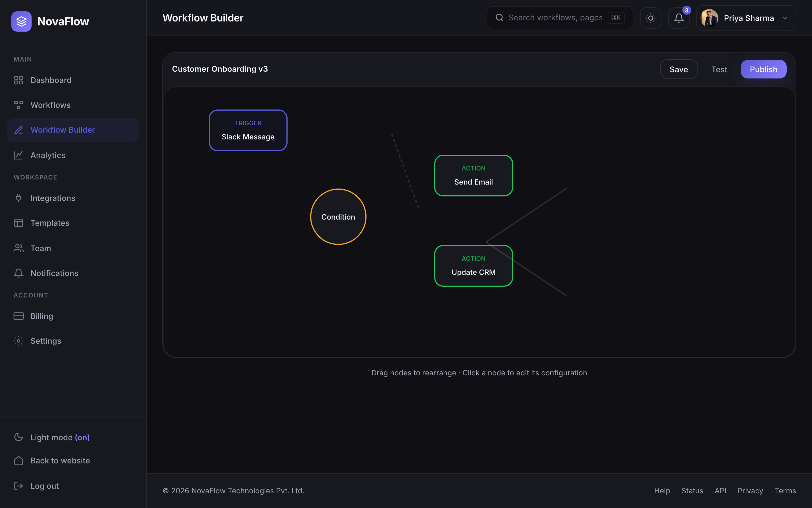Select the Send Email action node
The image size is (812, 508).
tap(473, 175)
